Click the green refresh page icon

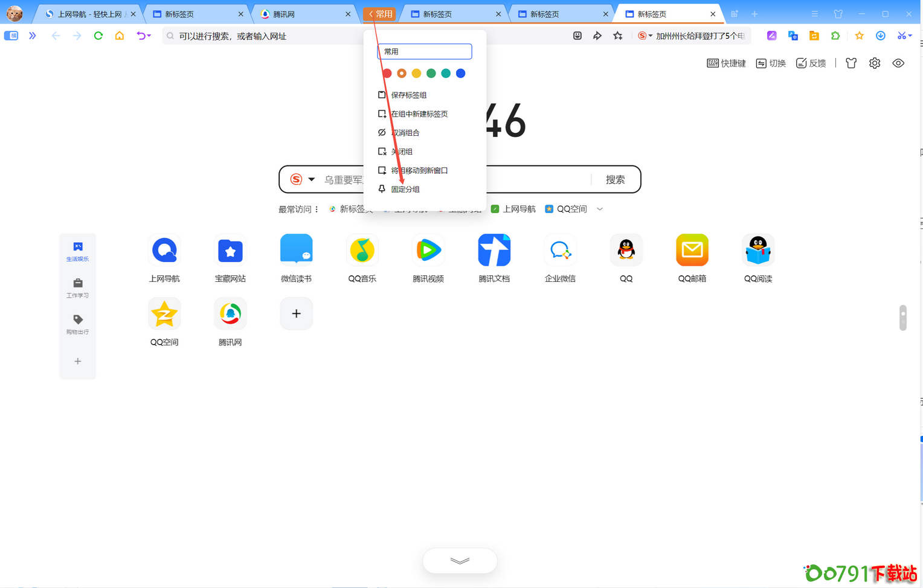click(98, 36)
